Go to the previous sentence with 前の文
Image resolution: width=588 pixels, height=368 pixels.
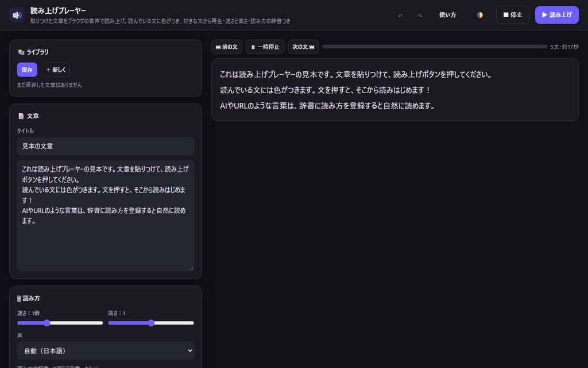(226, 47)
